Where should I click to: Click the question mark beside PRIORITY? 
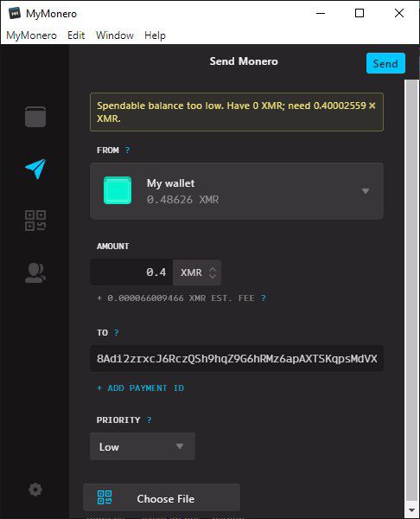click(150, 420)
